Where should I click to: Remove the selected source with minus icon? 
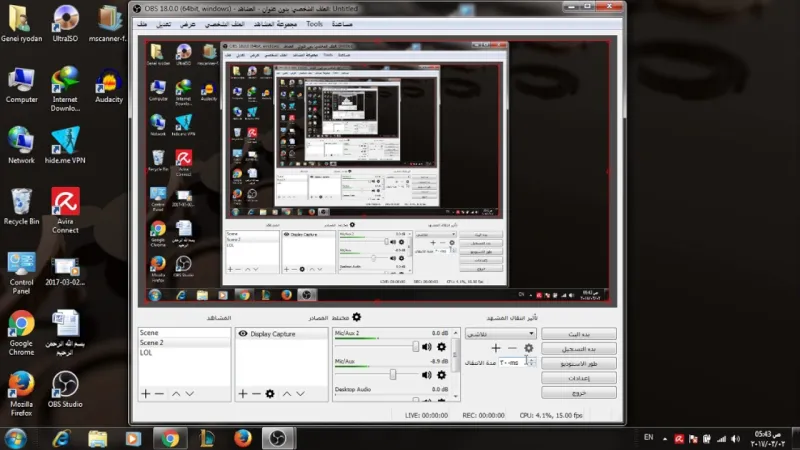256,394
